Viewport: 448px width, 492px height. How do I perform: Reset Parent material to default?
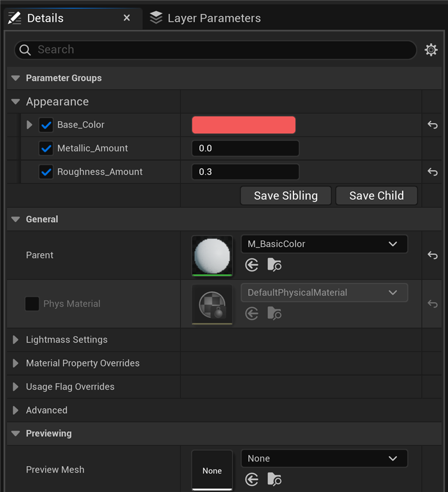[432, 255]
